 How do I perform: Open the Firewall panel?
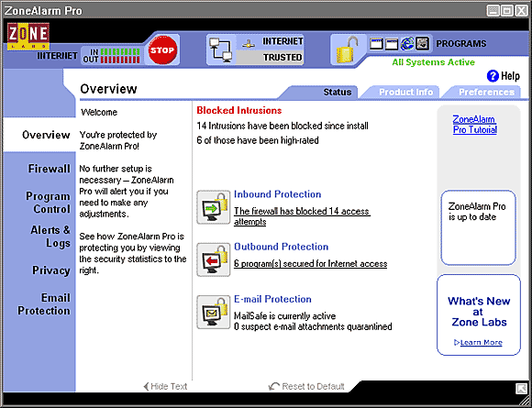pyautogui.click(x=50, y=169)
